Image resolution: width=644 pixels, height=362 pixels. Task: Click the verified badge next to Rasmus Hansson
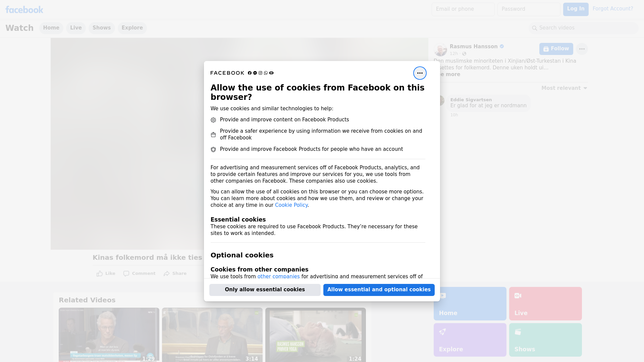tap(502, 47)
